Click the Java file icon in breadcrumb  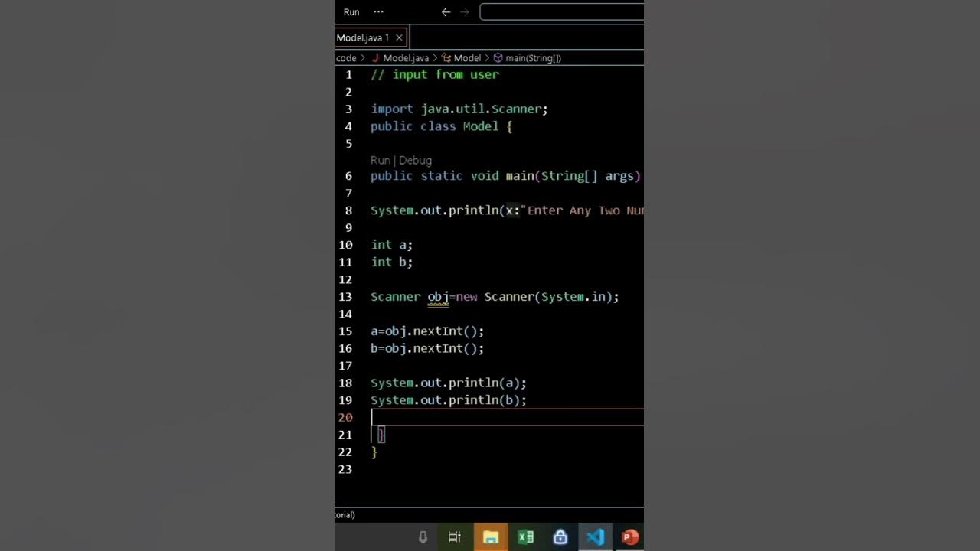pyautogui.click(x=376, y=57)
